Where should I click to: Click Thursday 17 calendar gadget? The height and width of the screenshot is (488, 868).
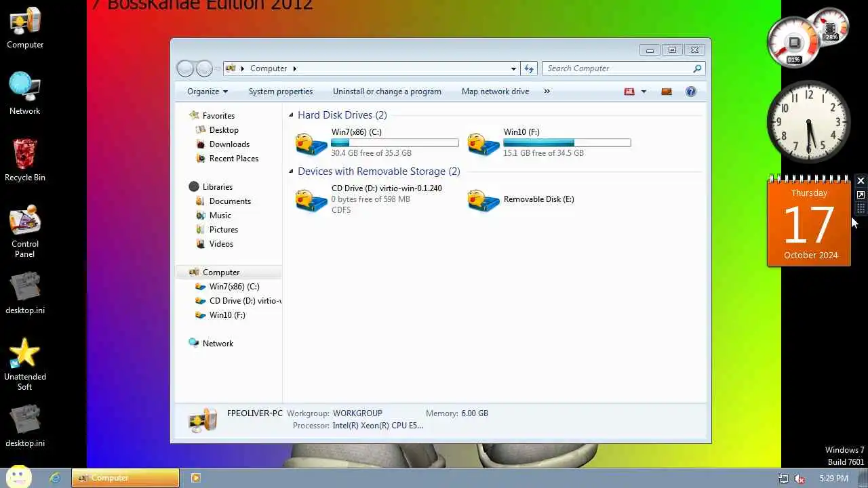pyautogui.click(x=809, y=222)
